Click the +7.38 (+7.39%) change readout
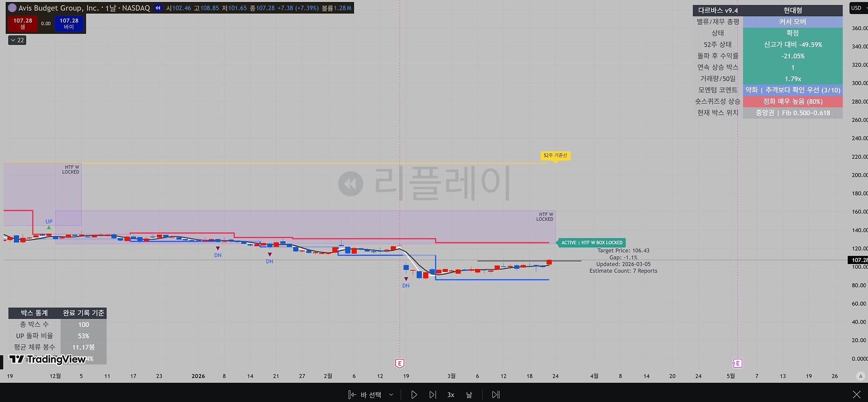 298,8
